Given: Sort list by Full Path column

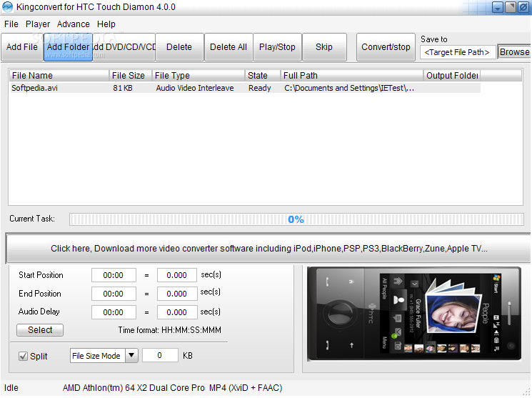Looking at the screenshot, I should click(x=352, y=76).
